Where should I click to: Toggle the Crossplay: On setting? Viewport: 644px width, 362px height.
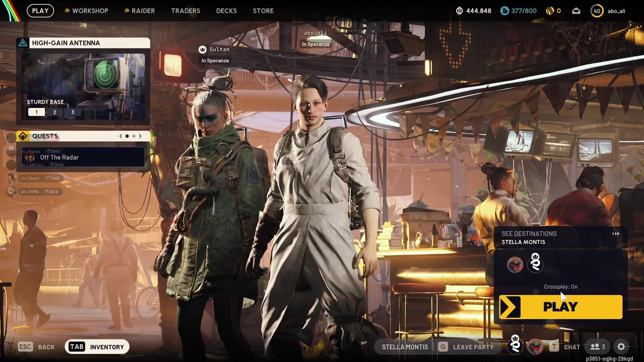pos(560,287)
